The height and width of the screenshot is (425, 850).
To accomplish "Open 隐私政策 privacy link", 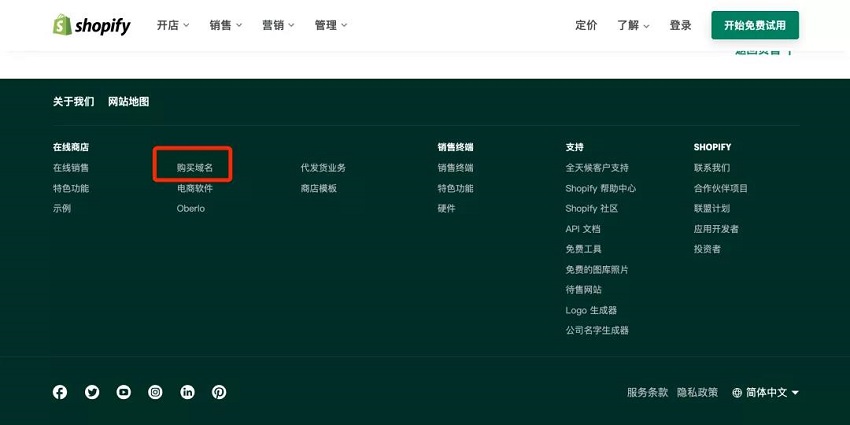I will point(697,392).
